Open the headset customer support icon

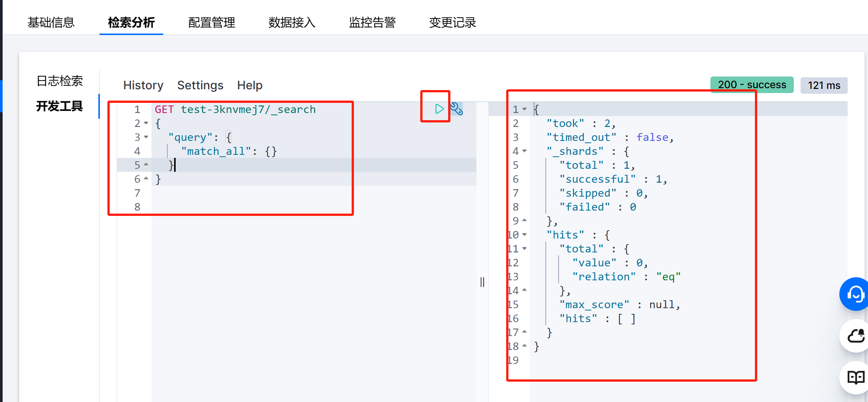(x=855, y=294)
